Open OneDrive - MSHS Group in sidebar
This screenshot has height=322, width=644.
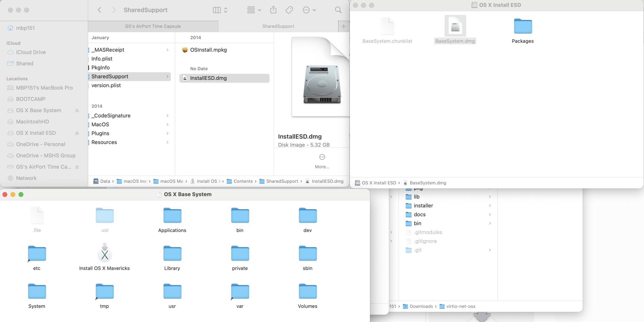41,155
